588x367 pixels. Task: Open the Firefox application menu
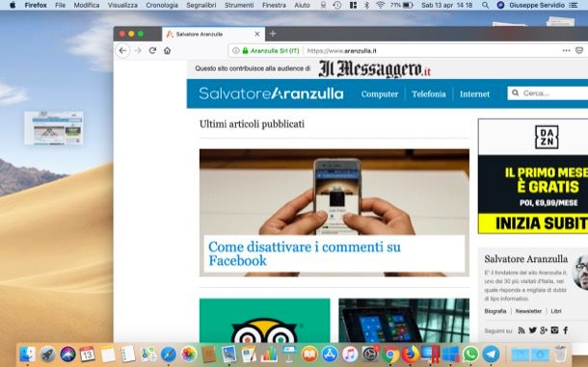36,5
